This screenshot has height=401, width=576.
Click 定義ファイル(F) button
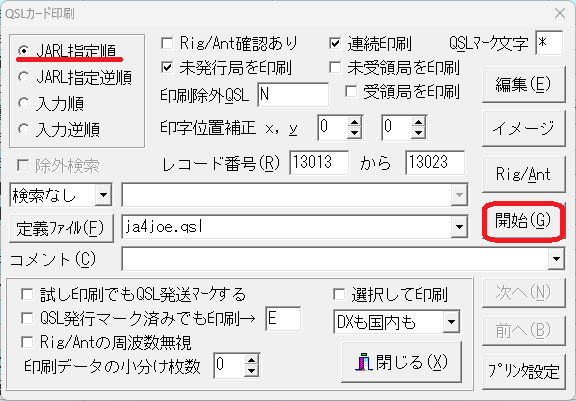point(61,228)
